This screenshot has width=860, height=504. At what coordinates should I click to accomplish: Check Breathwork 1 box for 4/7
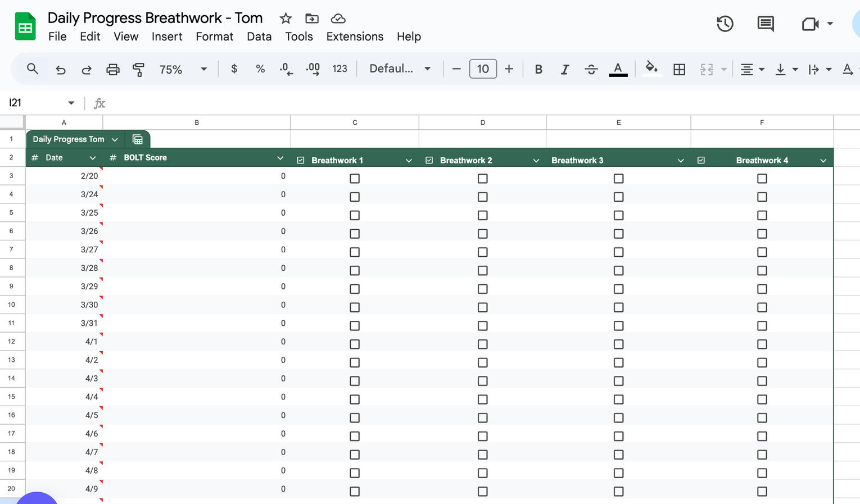(355, 455)
